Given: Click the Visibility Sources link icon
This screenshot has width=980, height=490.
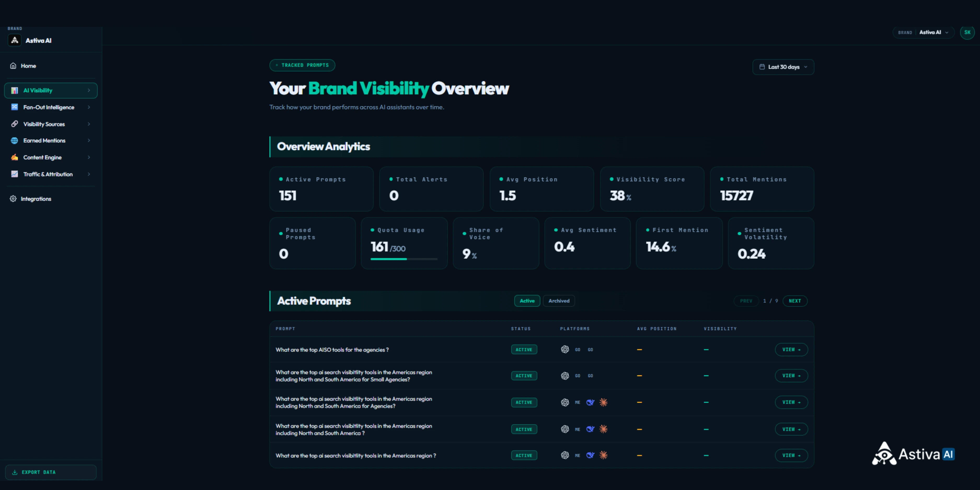Looking at the screenshot, I should point(14,124).
